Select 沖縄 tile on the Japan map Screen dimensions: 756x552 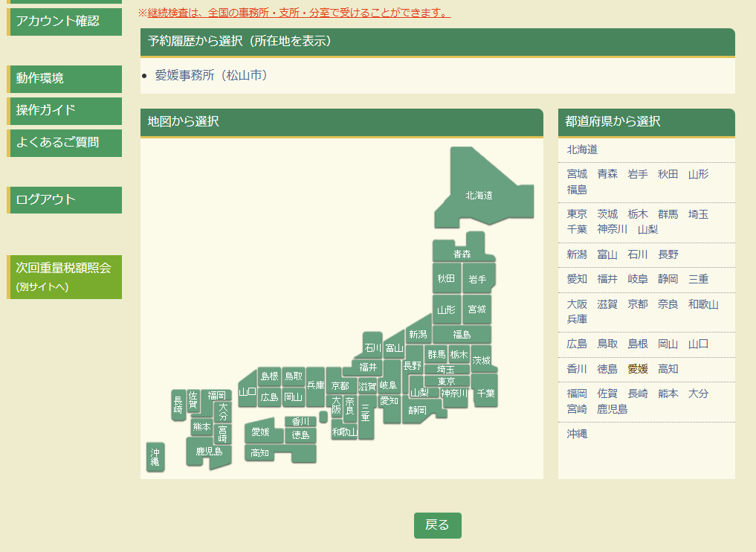pos(155,457)
